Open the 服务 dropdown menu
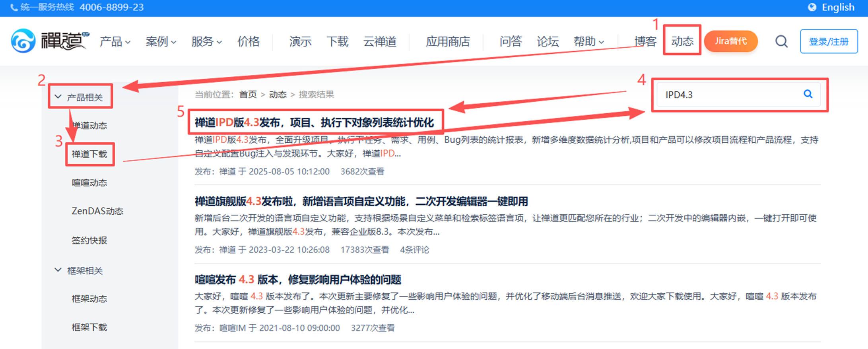The image size is (868, 349). point(206,41)
